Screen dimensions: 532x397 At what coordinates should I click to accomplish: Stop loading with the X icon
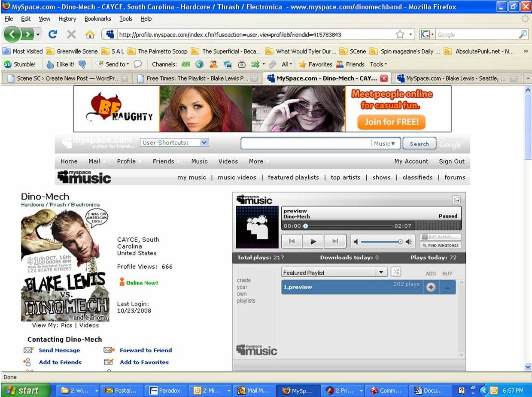click(71, 34)
